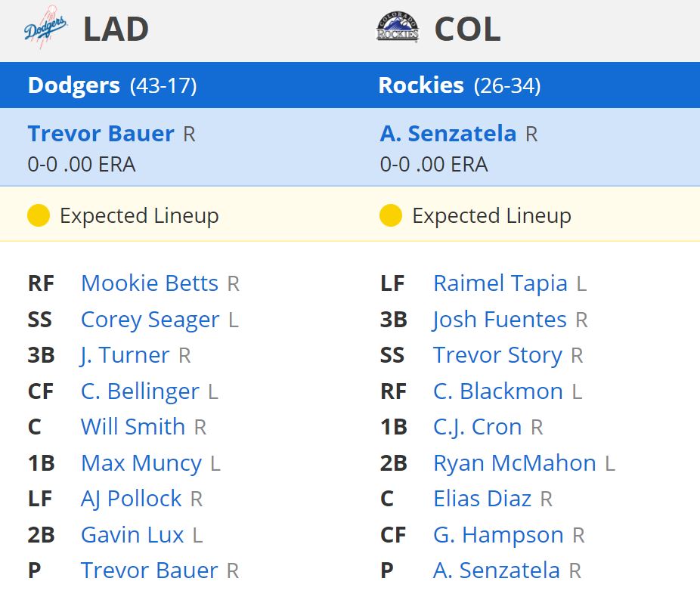Click C. Blackmon right fielder

coord(498,391)
